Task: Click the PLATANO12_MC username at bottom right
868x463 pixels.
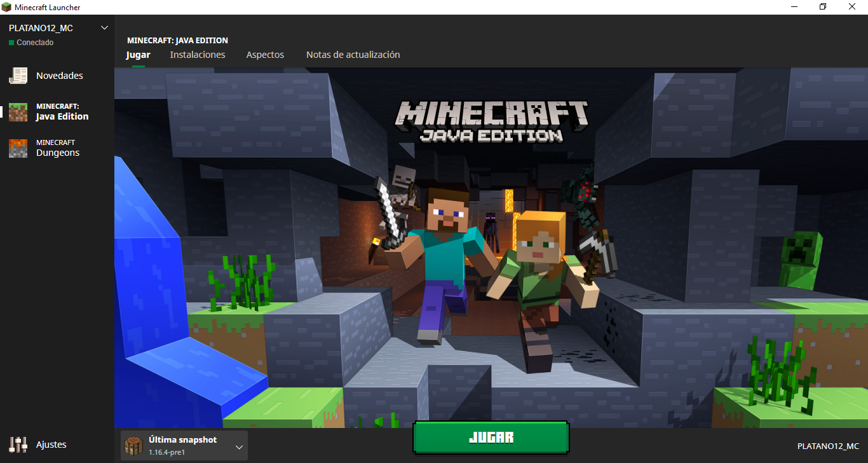Action: tap(828, 446)
